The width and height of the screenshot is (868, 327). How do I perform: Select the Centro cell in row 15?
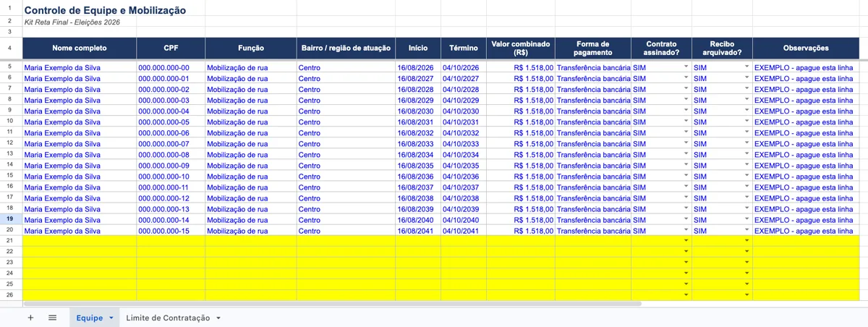coord(346,177)
